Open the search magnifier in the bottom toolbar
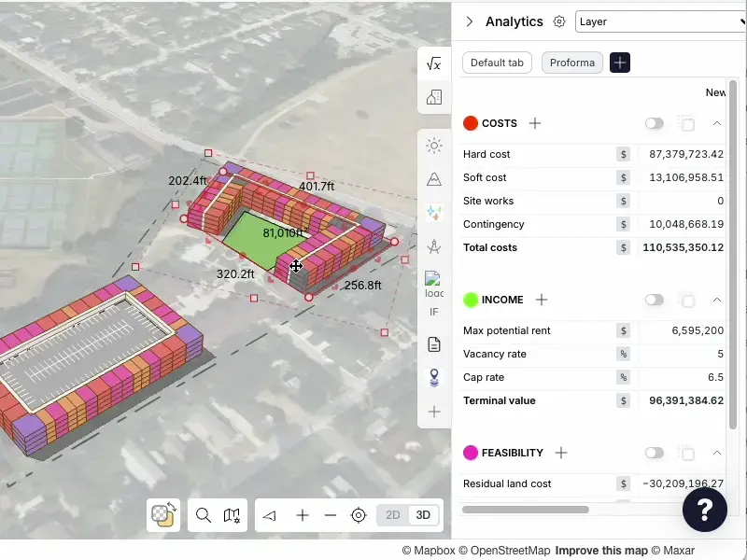Viewport: 747px width, 560px height. pos(202,514)
